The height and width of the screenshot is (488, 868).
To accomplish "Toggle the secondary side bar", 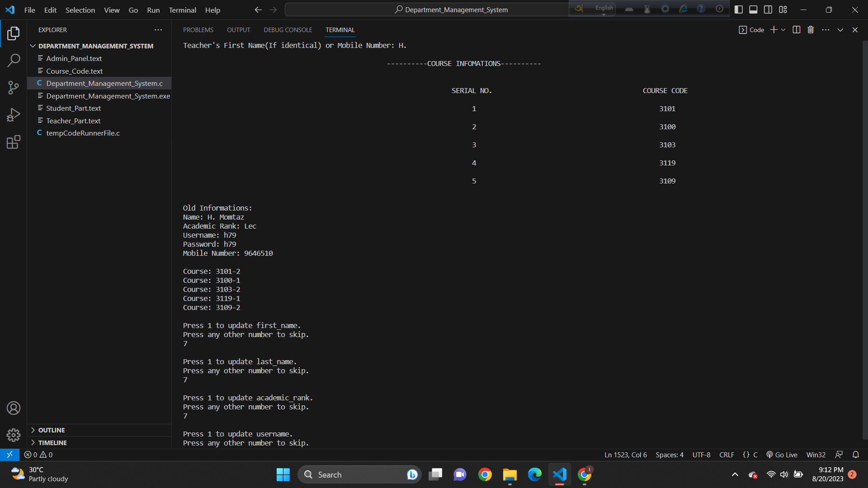I will tap(768, 9).
